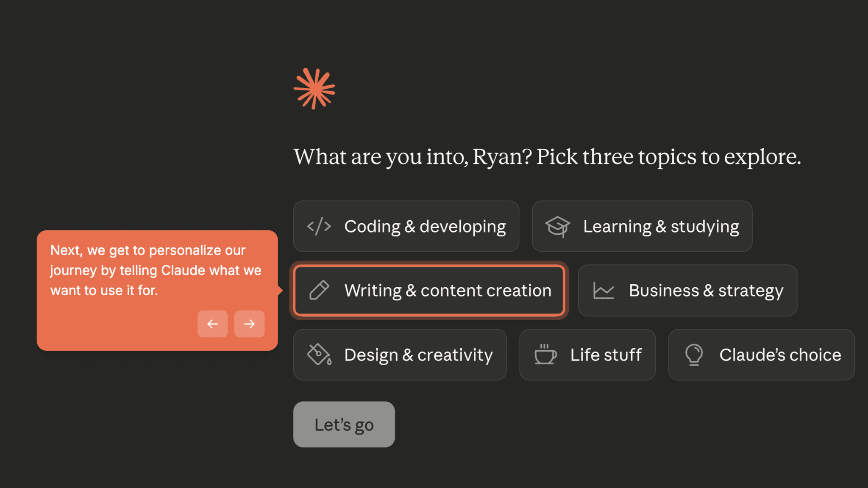Go back using the left arrow

pyautogui.click(x=213, y=324)
